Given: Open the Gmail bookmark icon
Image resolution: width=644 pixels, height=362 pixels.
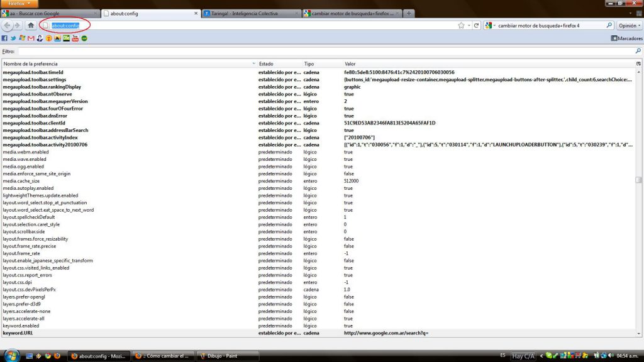Looking at the screenshot, I should point(31,38).
